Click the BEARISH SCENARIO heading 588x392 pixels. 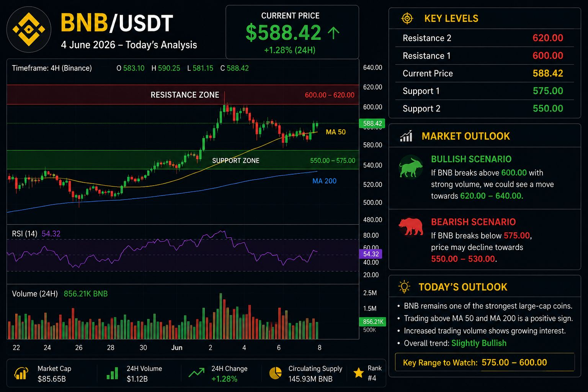click(x=474, y=222)
